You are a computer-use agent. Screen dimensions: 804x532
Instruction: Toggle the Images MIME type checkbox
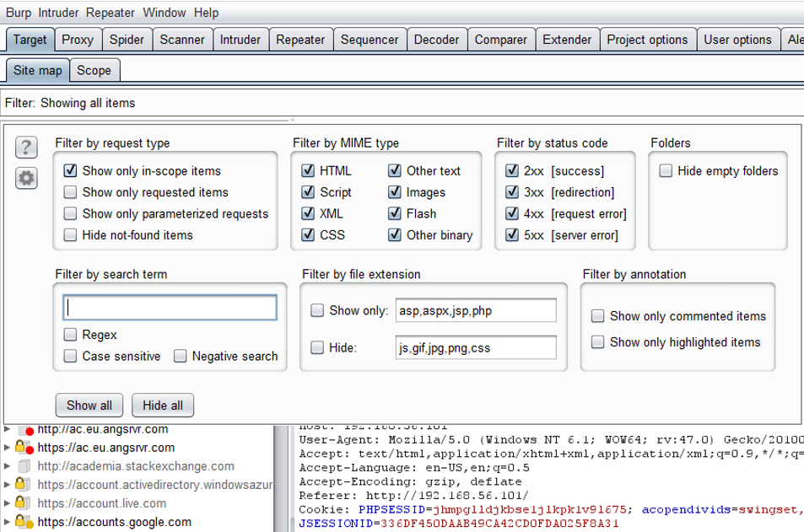[394, 192]
